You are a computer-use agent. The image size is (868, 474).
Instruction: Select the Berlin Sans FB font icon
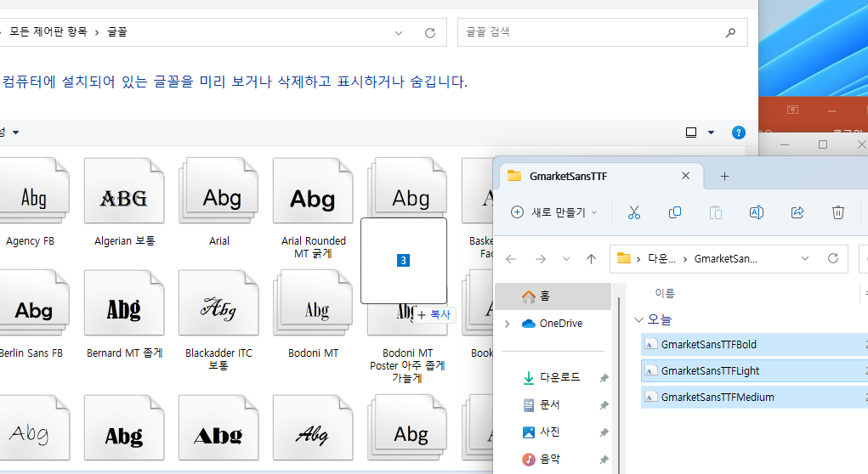(x=34, y=302)
